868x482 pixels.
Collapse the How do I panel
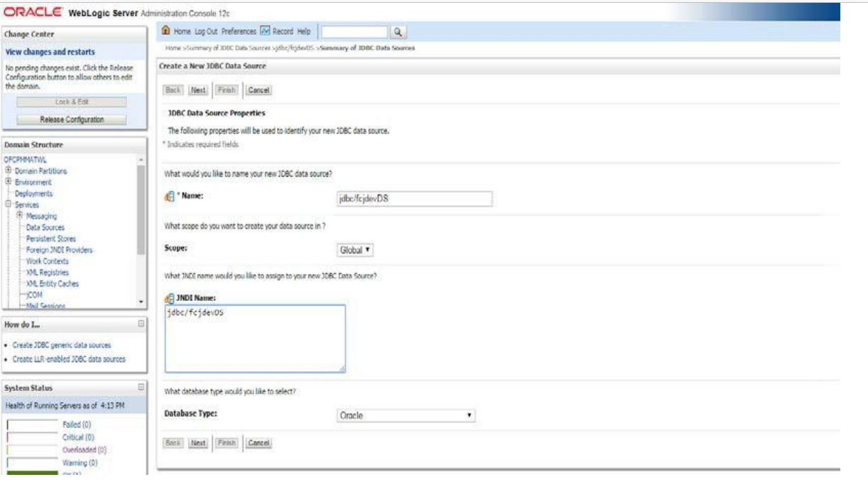[141, 324]
